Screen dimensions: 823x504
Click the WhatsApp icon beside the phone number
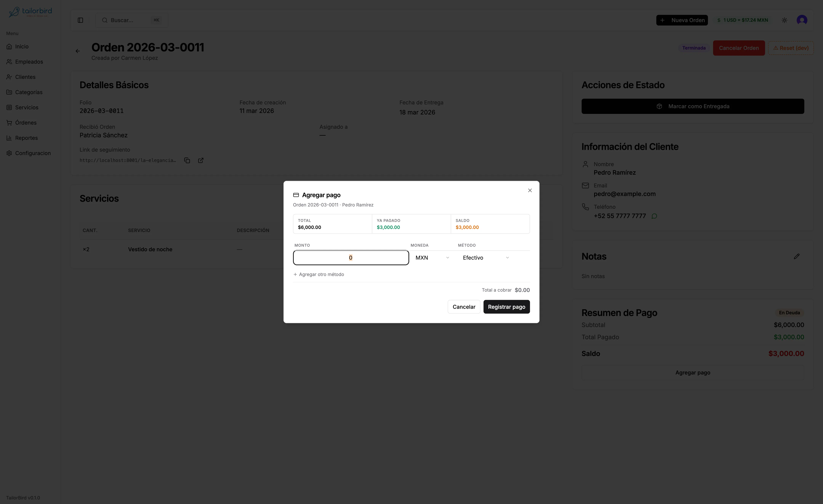(x=654, y=216)
